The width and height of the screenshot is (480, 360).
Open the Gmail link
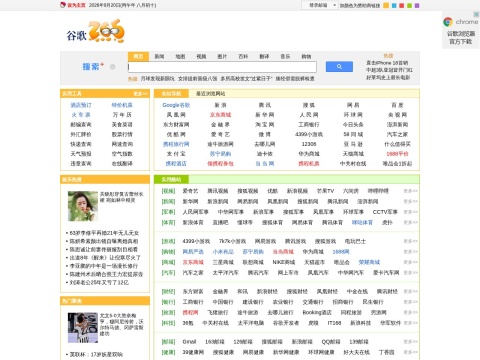[189, 342]
